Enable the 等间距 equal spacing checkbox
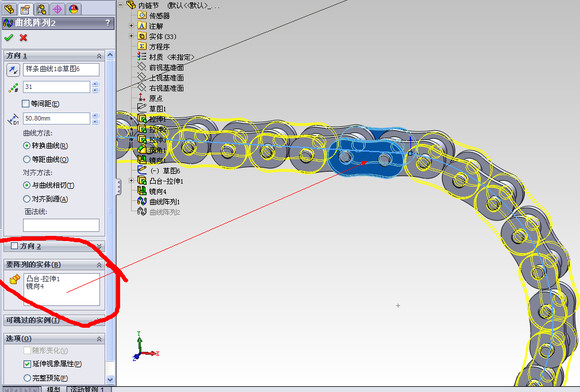 pyautogui.click(x=26, y=104)
